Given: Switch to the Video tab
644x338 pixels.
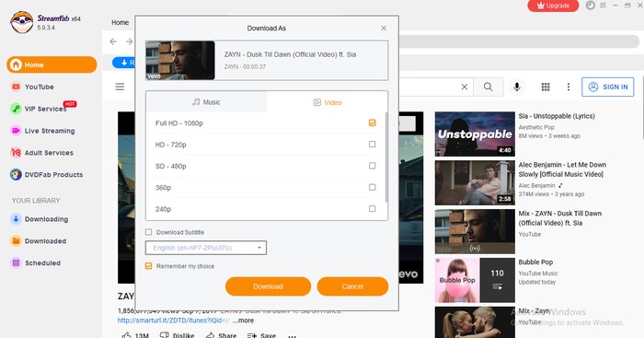Looking at the screenshot, I should point(328,102).
